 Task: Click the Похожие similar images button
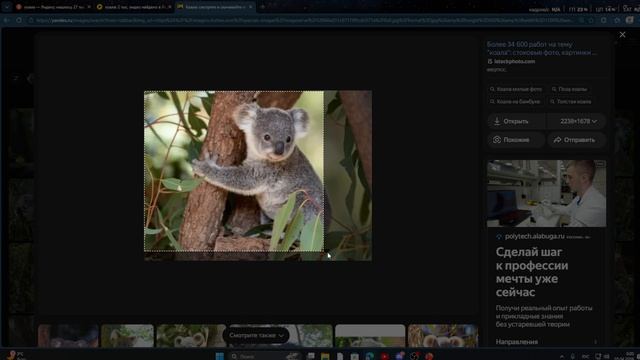tap(516, 140)
